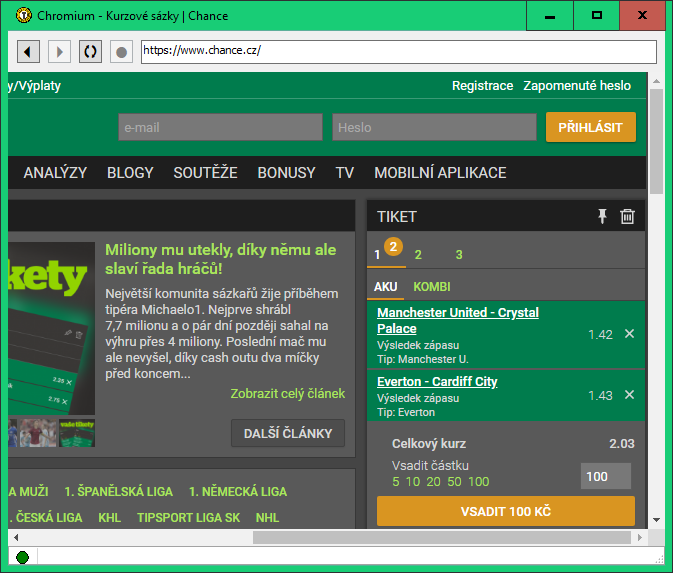Click into the stake amount field showing 100
The height and width of the screenshot is (573, 673).
pos(606,476)
